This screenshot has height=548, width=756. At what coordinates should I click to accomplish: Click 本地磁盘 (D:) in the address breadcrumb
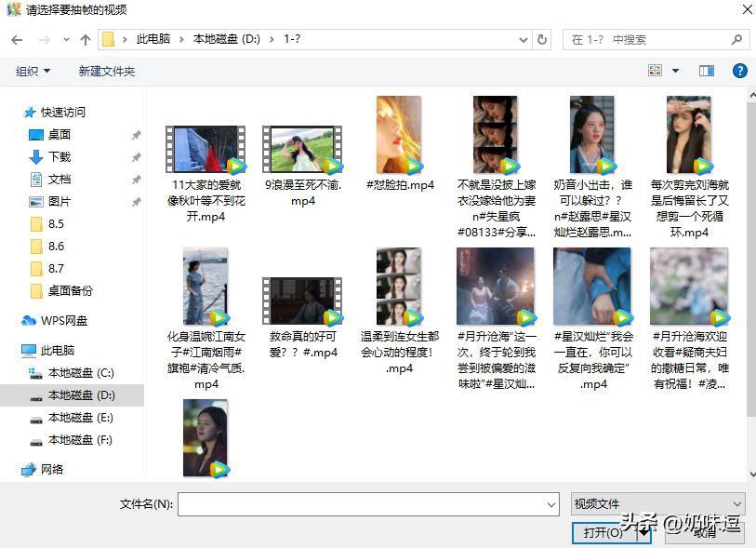[226, 40]
